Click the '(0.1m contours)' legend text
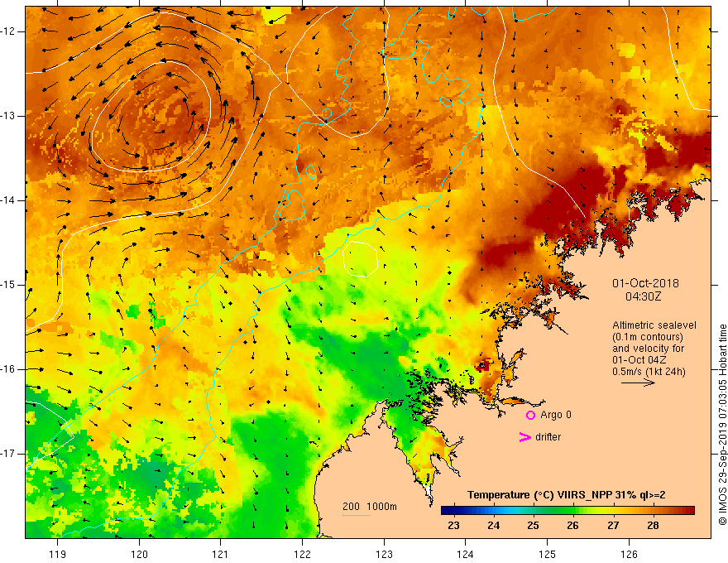This screenshot has height=563, width=728. point(648,337)
